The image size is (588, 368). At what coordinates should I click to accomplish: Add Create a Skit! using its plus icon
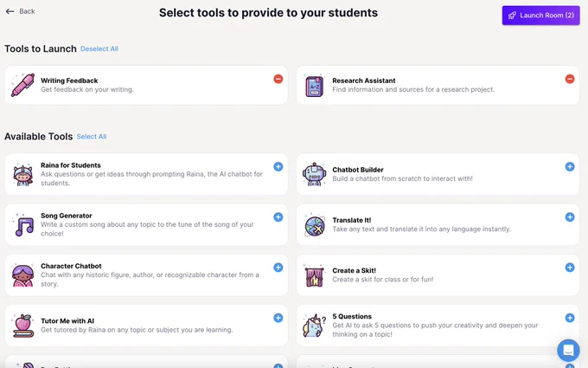coord(570,268)
